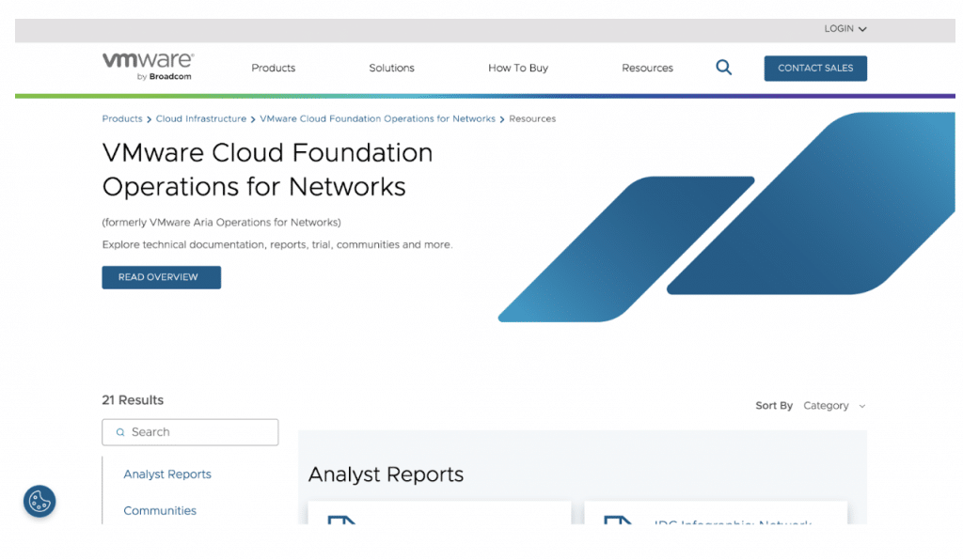Open the Resources navigation menu

click(647, 69)
